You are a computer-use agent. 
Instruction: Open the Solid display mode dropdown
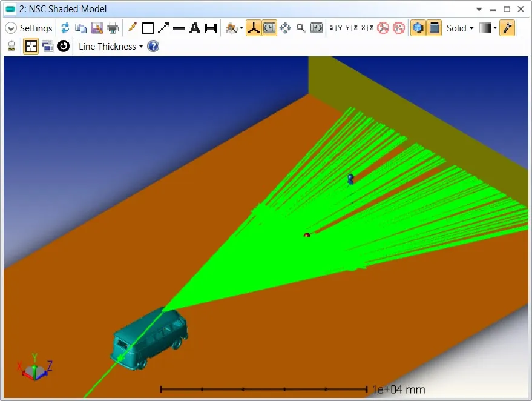[x=459, y=28]
